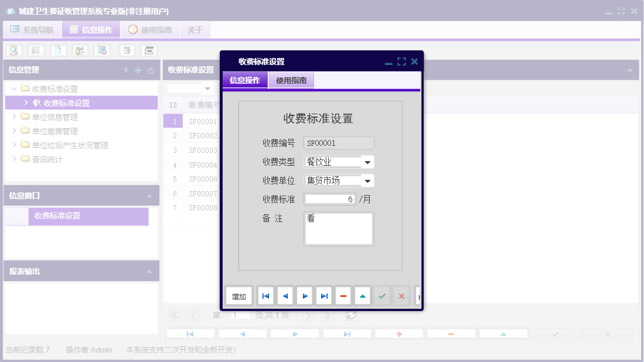Click the red minus delete record button
This screenshot has width=644, height=362.
coord(343,296)
